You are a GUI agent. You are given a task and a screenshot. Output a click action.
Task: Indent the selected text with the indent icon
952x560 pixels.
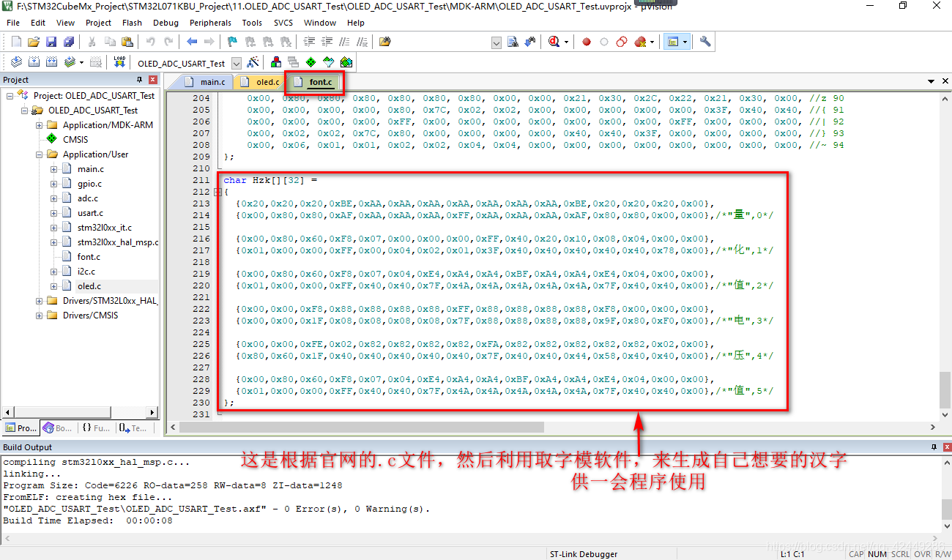[310, 42]
